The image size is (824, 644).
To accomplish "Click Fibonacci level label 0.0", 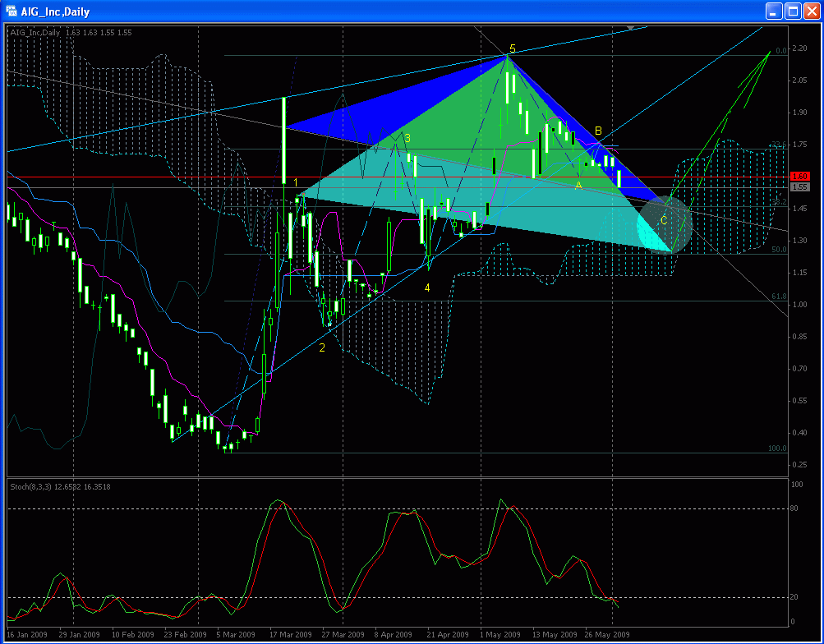I will tap(781, 51).
